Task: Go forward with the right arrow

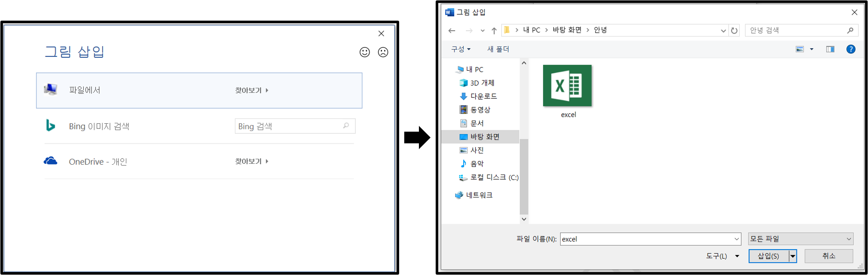Action: pos(469,31)
